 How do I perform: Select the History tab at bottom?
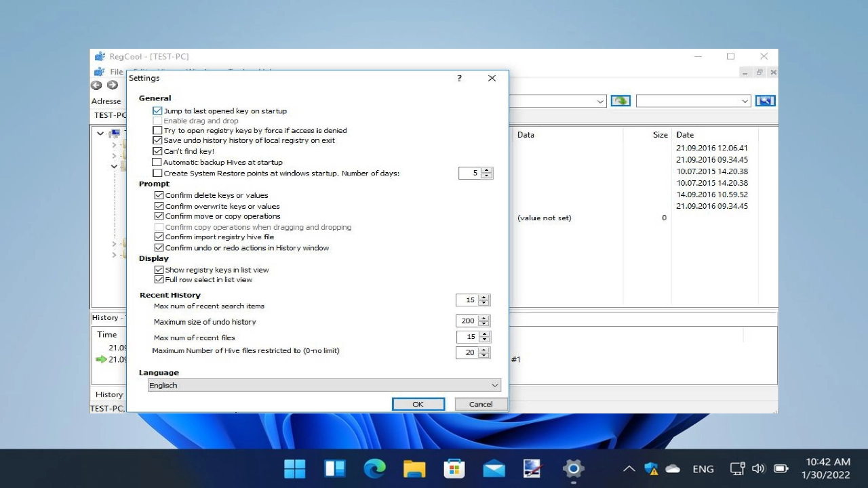(x=109, y=394)
